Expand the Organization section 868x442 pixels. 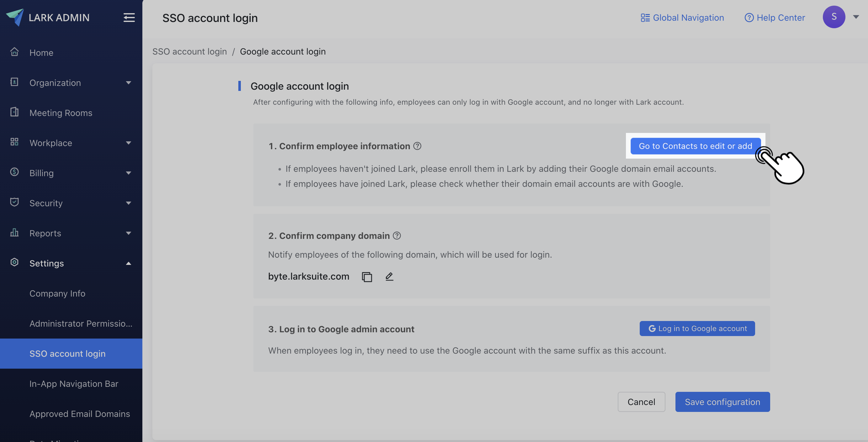(x=128, y=82)
